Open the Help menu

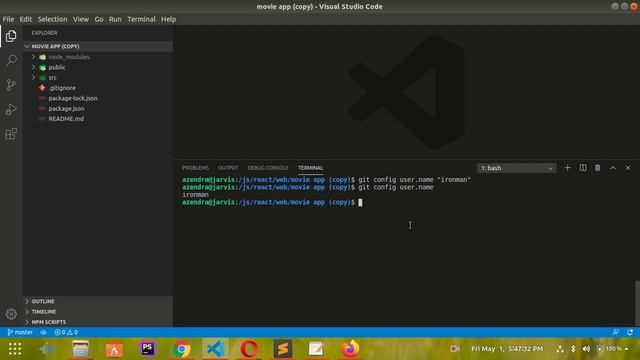(168, 19)
